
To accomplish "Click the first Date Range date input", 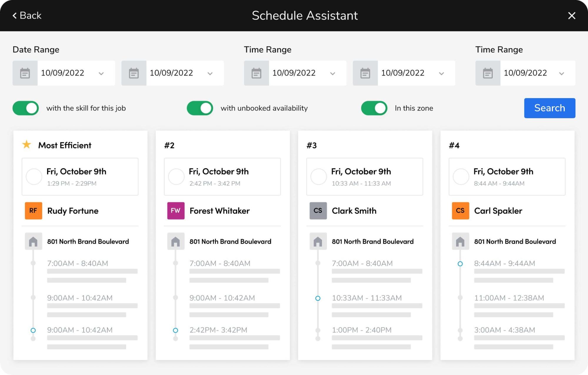I will [62, 73].
